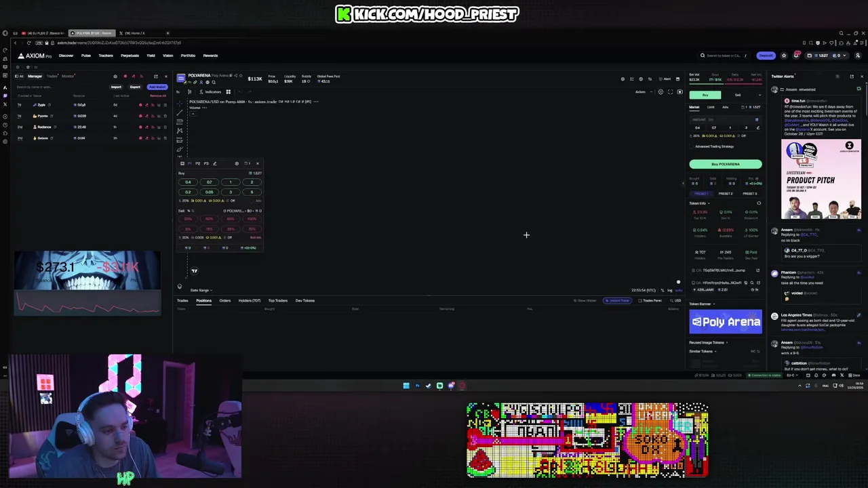Click the Poly Arena token banner image

coord(726,322)
